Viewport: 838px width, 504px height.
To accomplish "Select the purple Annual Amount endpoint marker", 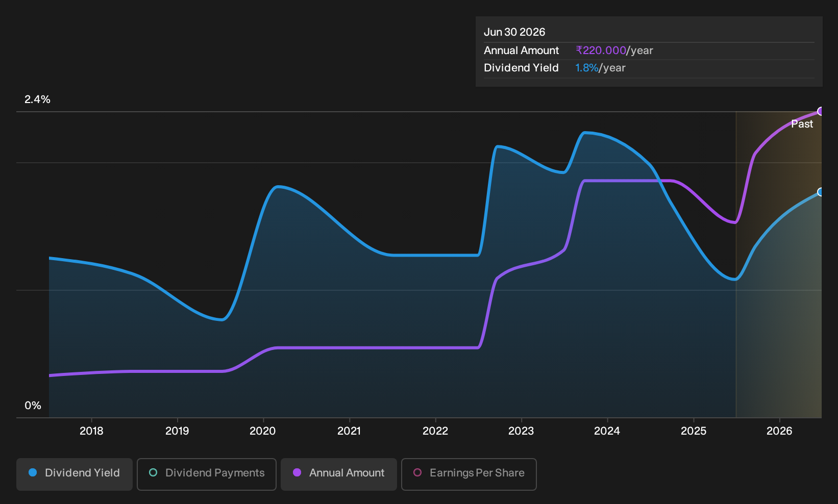I will click(821, 111).
